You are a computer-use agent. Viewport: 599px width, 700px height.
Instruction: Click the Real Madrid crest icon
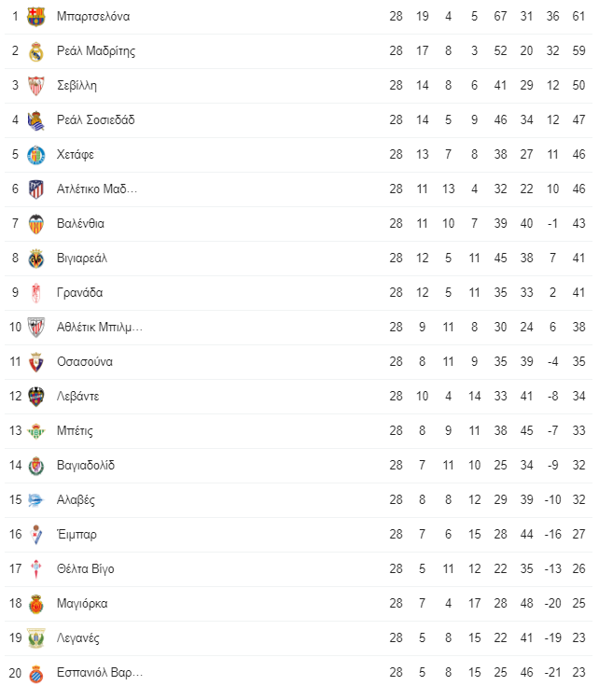point(36,51)
